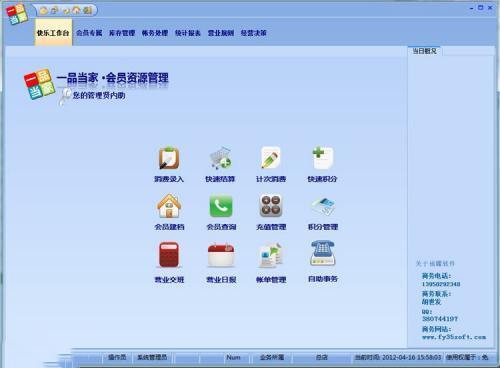
Task: Click 总店 in the status bar
Action: [x=322, y=357]
